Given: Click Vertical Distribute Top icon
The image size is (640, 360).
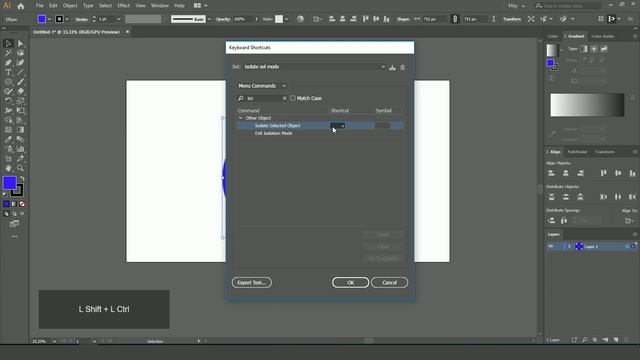Looking at the screenshot, I should (x=551, y=197).
